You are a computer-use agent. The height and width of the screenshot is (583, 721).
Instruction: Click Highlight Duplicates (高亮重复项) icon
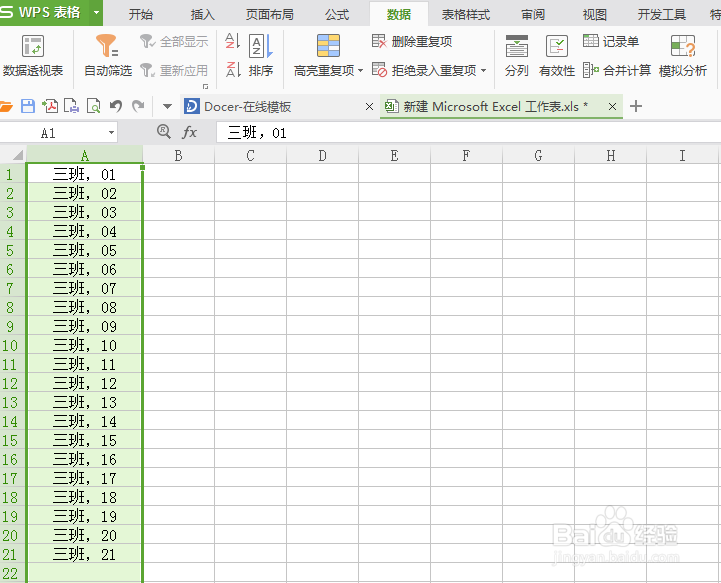coord(328,46)
